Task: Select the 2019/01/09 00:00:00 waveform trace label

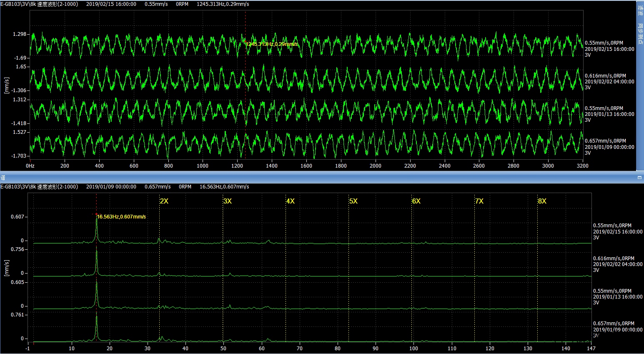Action: 609,147
